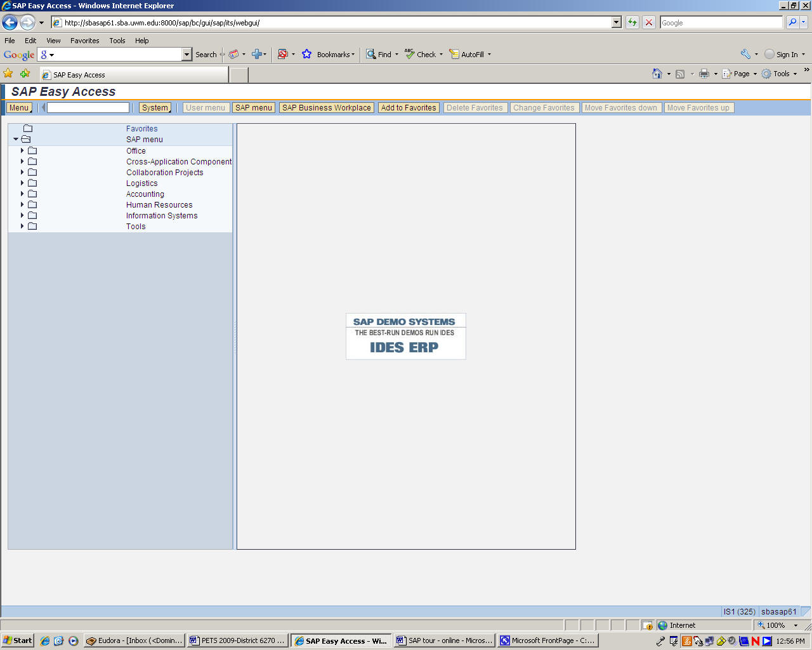Click the green add-favorite star icon

24,74
